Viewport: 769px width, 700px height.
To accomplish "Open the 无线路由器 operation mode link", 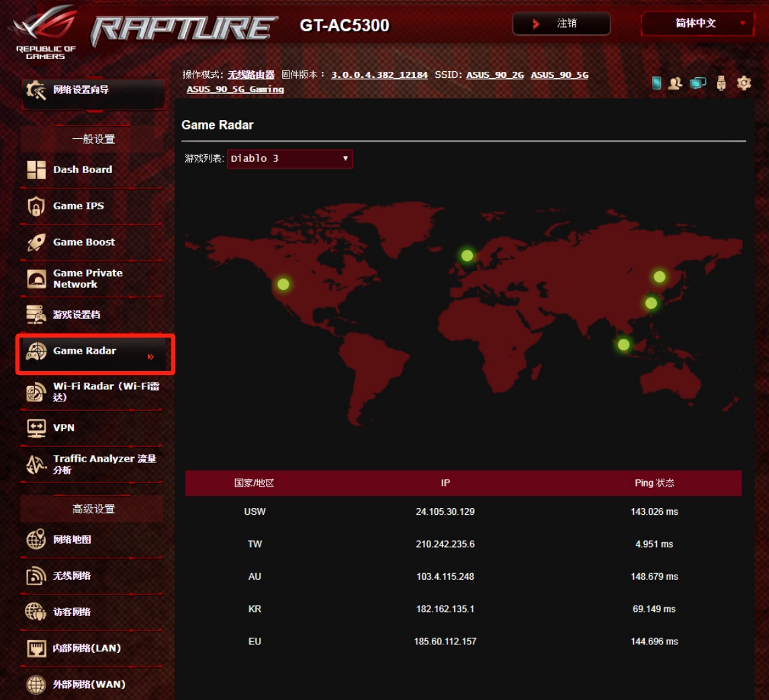I will pyautogui.click(x=251, y=74).
